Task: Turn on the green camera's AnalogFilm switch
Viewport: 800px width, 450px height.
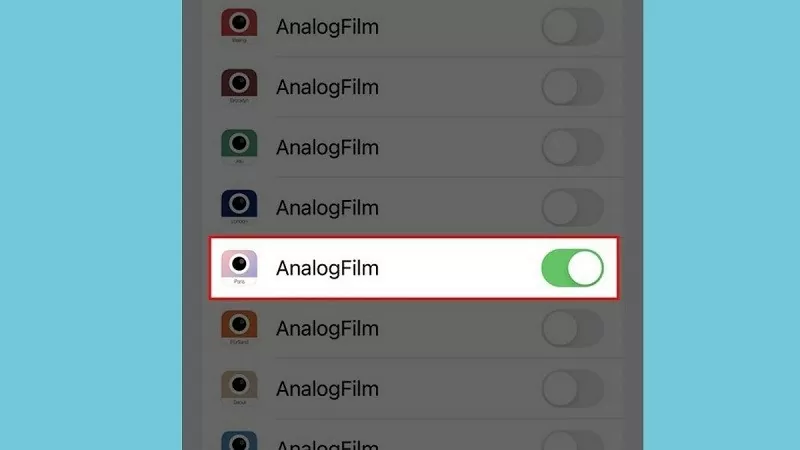Action: 572,148
